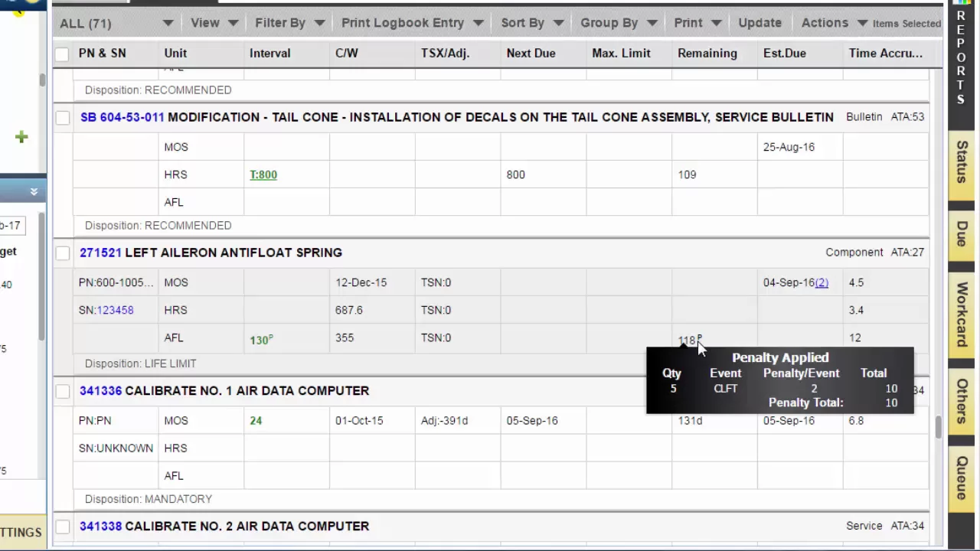Click the PN & SN column header

103,54
